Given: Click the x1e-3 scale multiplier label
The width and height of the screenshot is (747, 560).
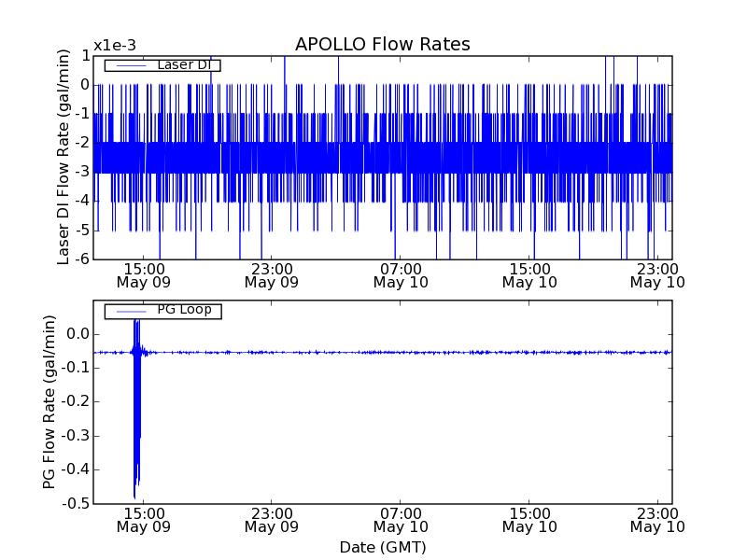Looking at the screenshot, I should point(114,46).
